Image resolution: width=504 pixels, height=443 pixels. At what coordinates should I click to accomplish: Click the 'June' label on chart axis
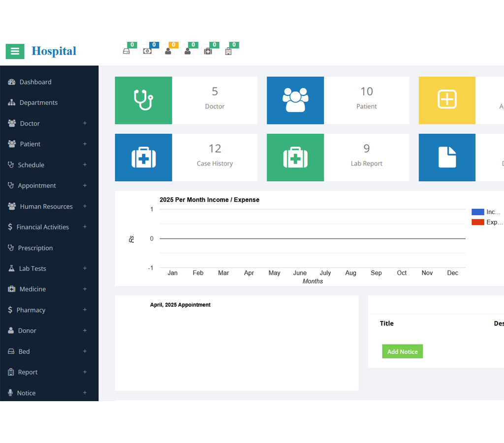pos(300,273)
